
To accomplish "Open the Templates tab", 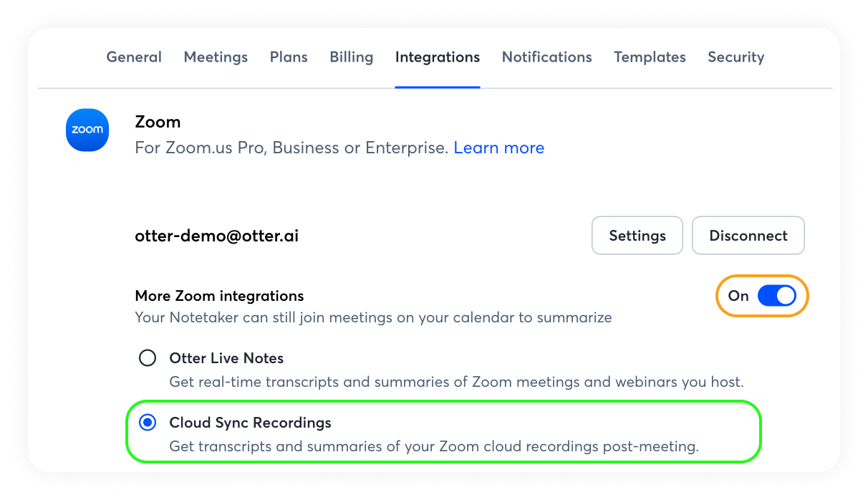I will [650, 57].
